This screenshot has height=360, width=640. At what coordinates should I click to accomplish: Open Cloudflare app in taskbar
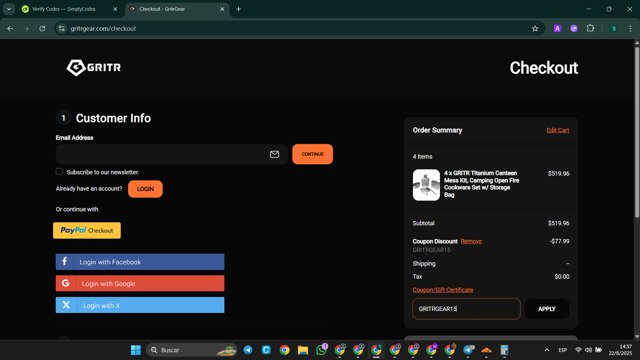point(486,350)
